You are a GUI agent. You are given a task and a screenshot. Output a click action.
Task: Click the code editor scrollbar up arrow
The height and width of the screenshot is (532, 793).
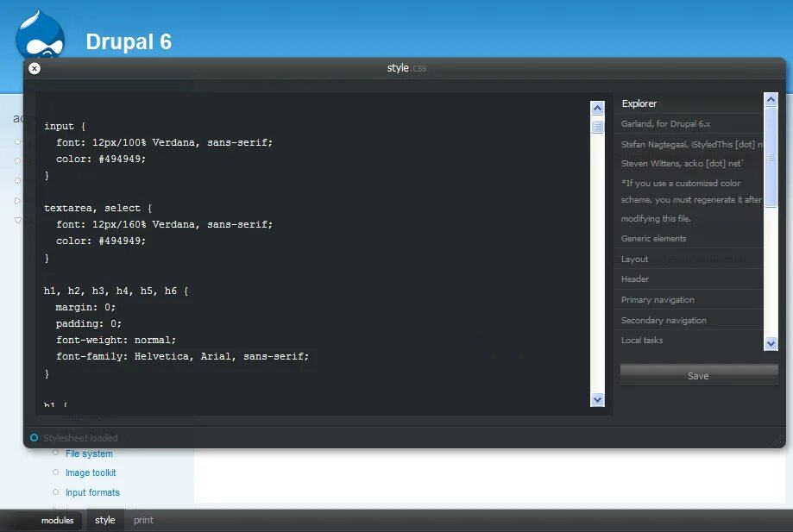click(597, 108)
